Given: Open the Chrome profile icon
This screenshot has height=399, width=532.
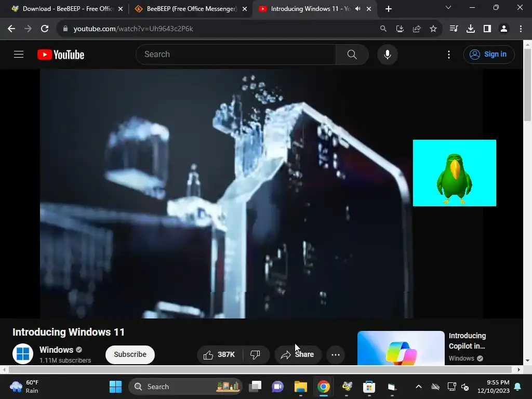Looking at the screenshot, I should point(504,29).
